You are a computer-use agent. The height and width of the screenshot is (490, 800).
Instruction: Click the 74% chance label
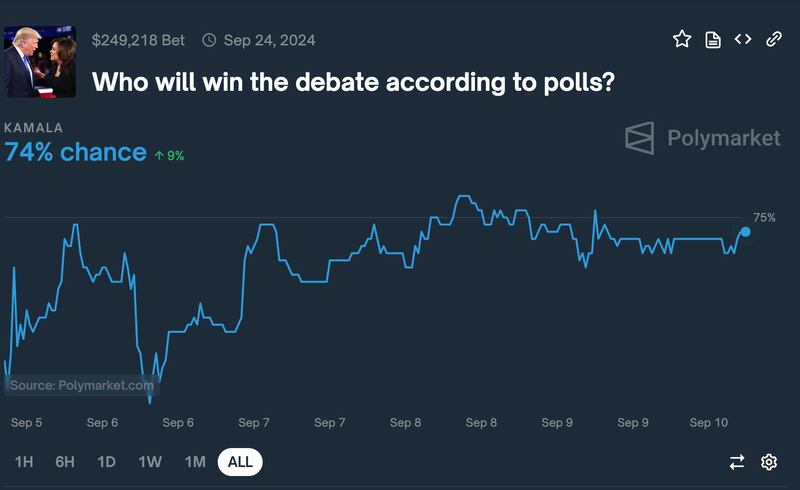(75, 152)
